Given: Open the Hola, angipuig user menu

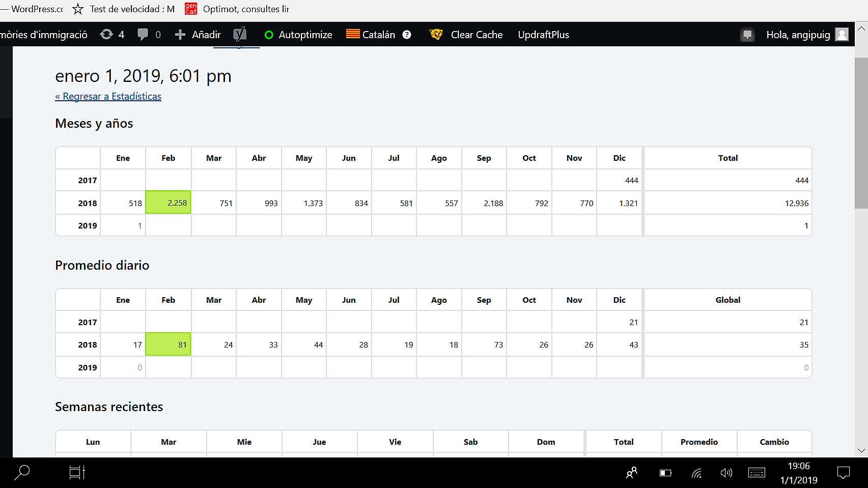Looking at the screenshot, I should [x=798, y=35].
